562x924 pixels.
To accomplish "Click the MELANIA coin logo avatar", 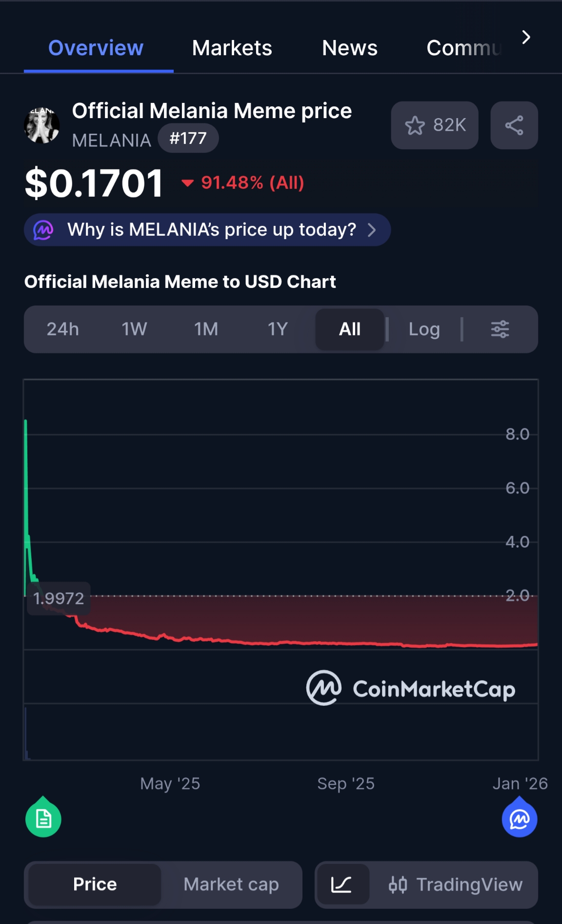I will pos(42,125).
